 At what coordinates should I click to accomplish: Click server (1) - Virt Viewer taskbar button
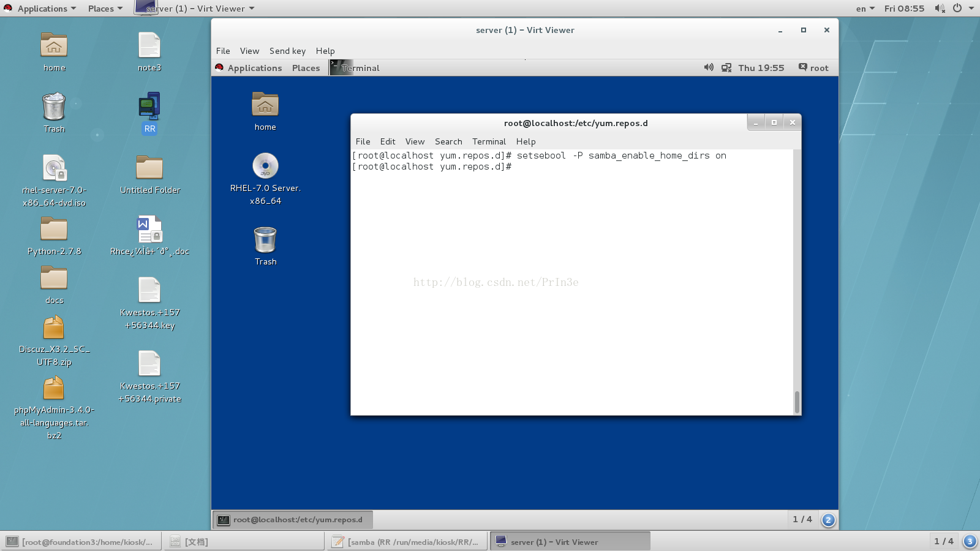click(x=570, y=541)
